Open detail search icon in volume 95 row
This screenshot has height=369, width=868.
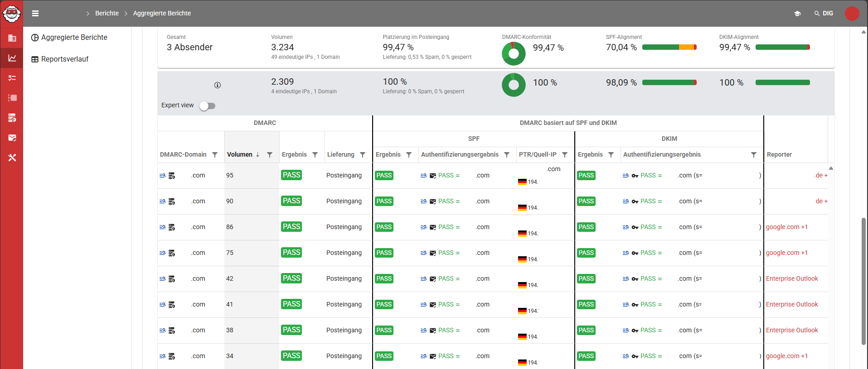pos(163,175)
